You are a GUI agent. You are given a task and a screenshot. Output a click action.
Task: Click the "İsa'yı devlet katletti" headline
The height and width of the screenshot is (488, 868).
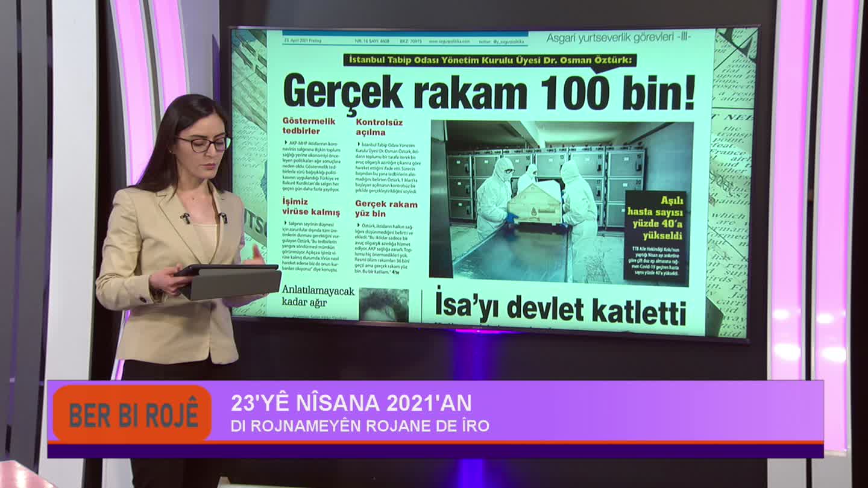561,308
